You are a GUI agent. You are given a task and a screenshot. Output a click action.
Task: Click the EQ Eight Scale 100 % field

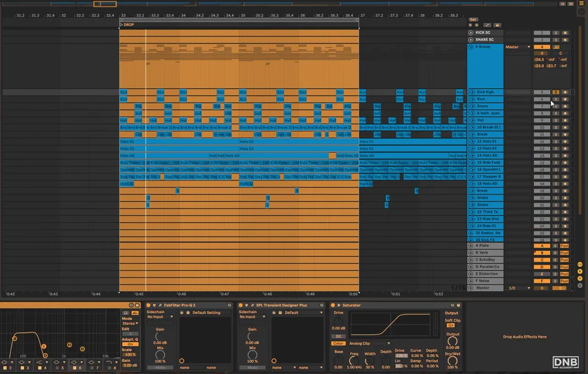130,354
